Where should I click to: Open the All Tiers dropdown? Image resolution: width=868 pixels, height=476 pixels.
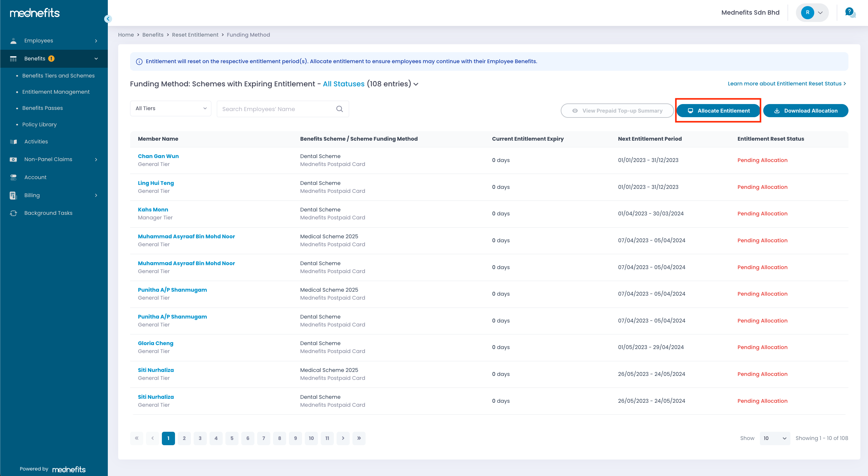(170, 108)
